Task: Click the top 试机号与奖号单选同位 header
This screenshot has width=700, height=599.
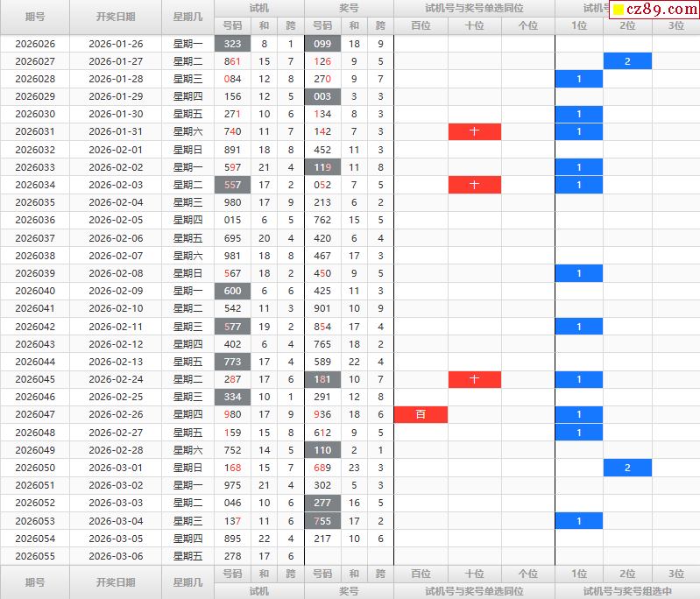Action: point(474,8)
